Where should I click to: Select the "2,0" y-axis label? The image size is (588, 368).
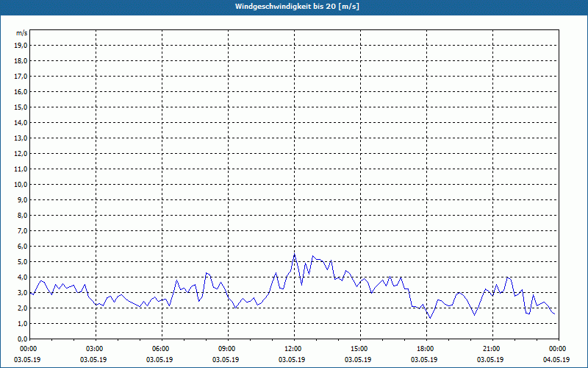coord(23,308)
